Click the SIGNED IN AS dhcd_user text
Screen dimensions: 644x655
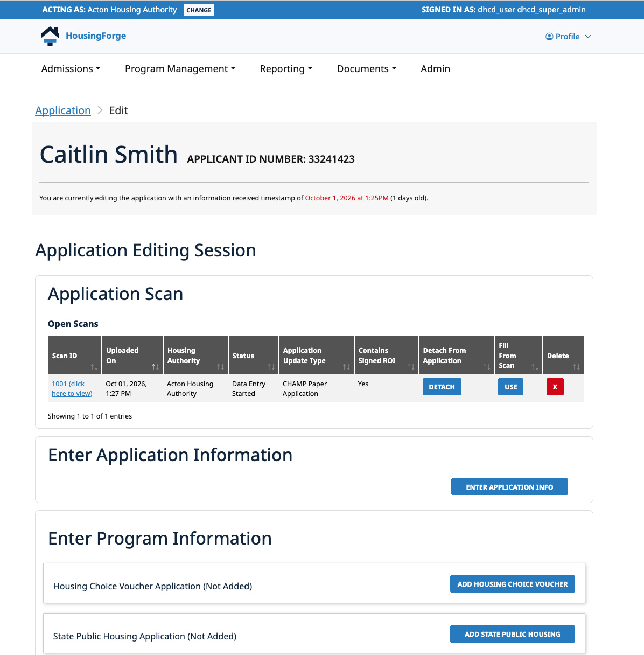(503, 10)
